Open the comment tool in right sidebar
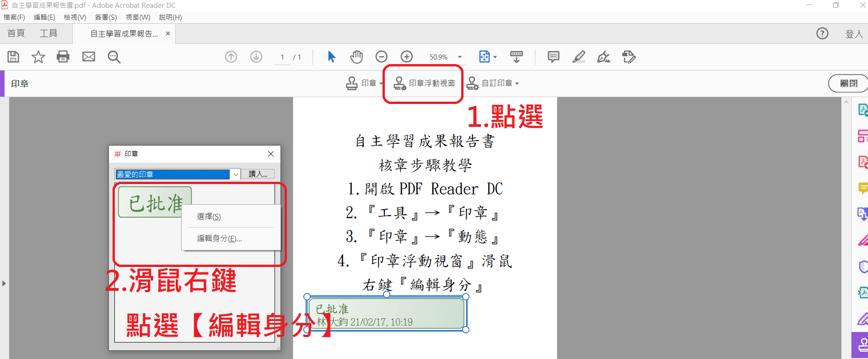 click(863, 188)
